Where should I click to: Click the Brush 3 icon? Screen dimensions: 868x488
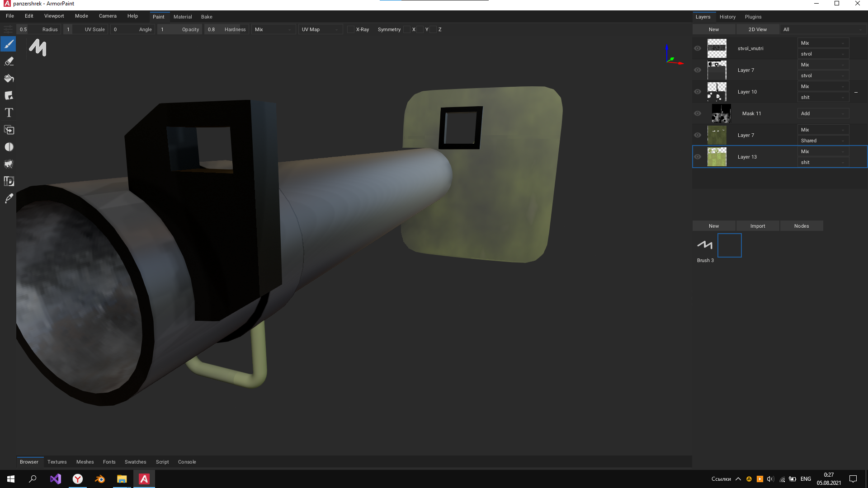click(x=705, y=245)
